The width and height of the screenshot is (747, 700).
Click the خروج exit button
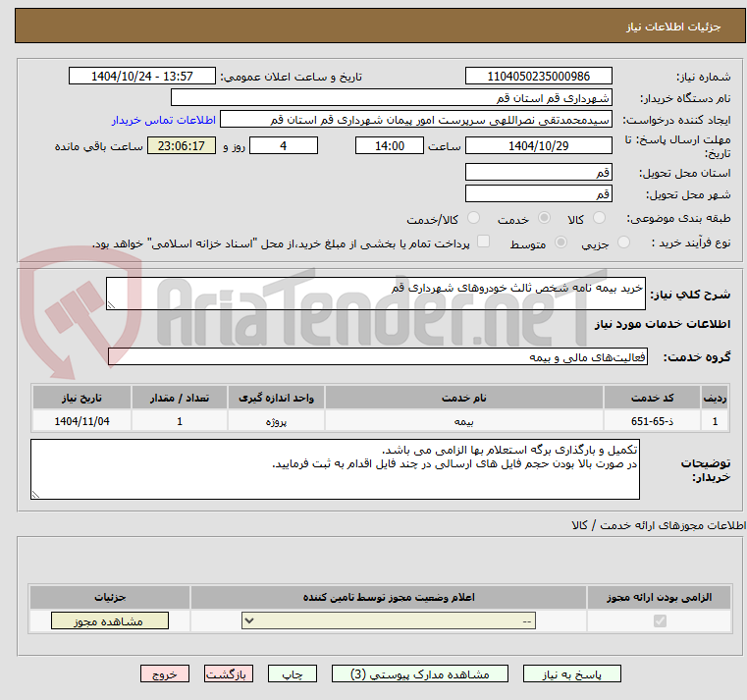click(165, 674)
